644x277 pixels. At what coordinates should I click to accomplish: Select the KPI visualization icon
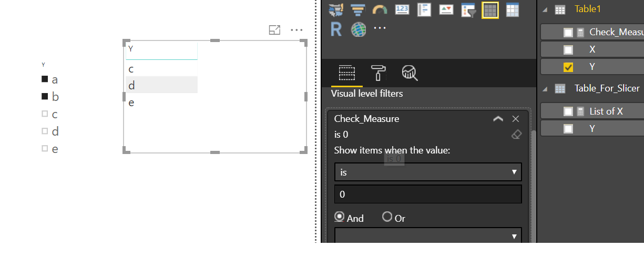(446, 9)
